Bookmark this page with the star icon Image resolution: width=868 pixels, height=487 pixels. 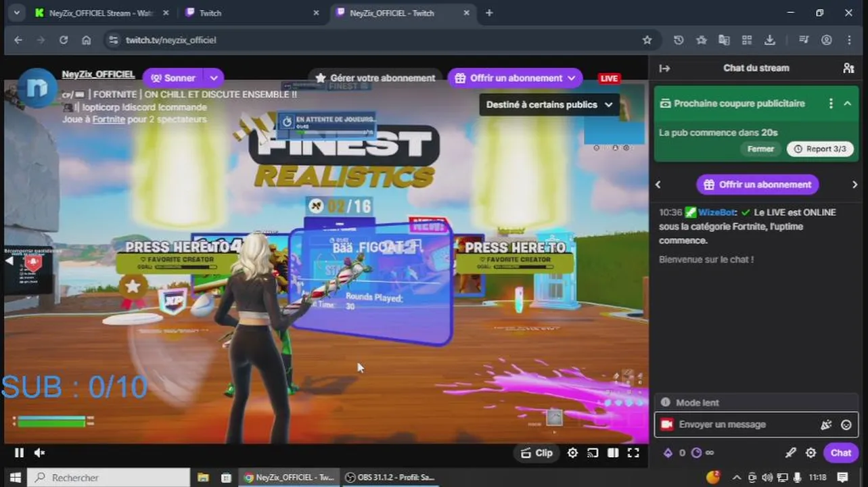pyautogui.click(x=647, y=40)
